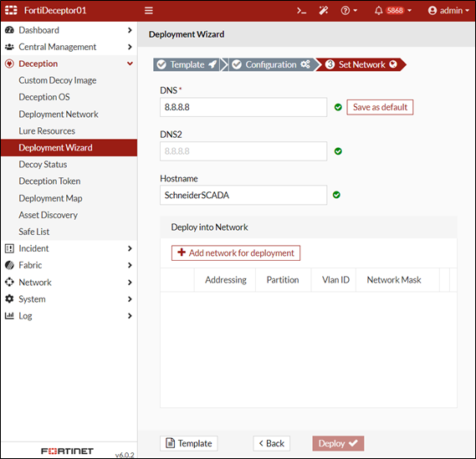Click the gears icon on Configuration step
476x459 pixels.
pos(305,64)
